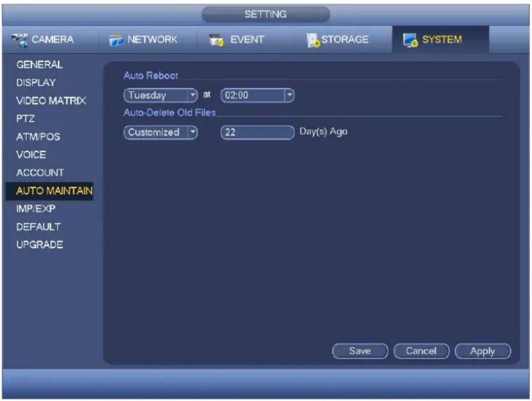Click the EVENT tab icon

(216, 40)
